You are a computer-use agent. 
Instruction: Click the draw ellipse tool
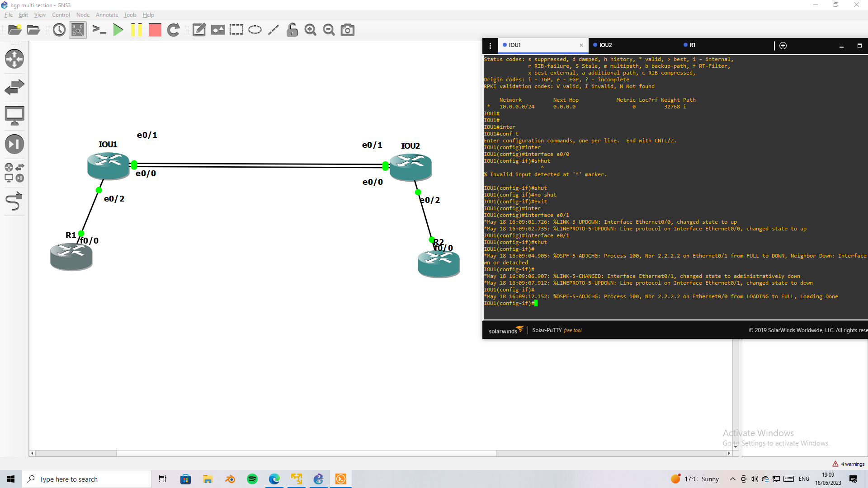255,30
